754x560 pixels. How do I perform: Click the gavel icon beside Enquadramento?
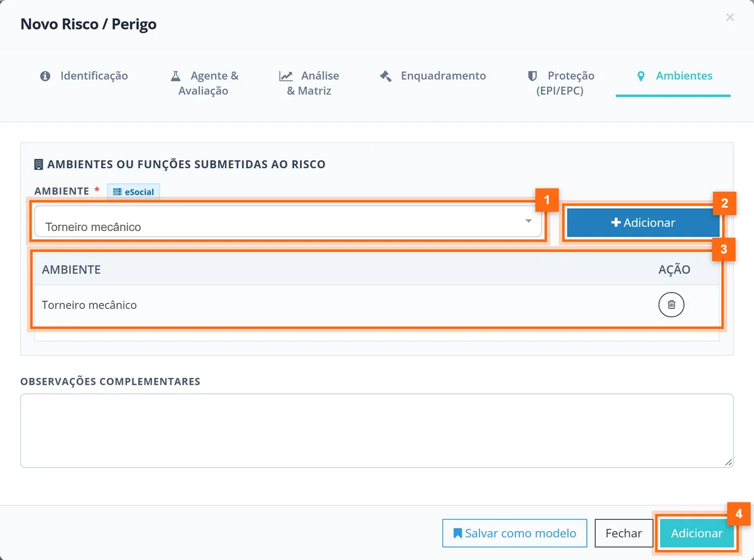[386, 76]
